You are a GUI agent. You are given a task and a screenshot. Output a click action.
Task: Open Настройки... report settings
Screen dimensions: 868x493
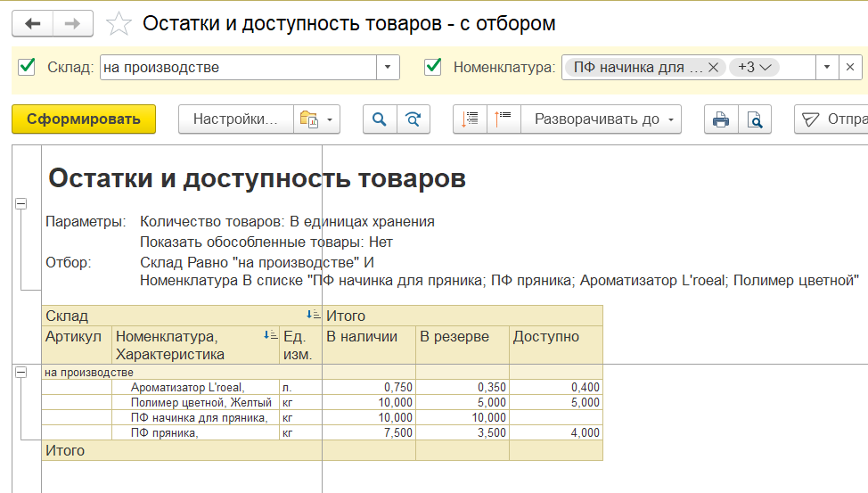236,119
